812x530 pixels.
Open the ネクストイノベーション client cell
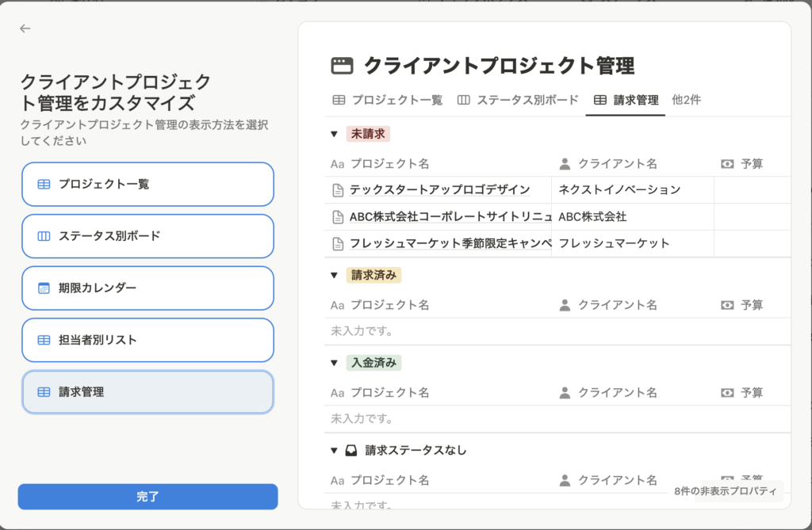pyautogui.click(x=619, y=190)
